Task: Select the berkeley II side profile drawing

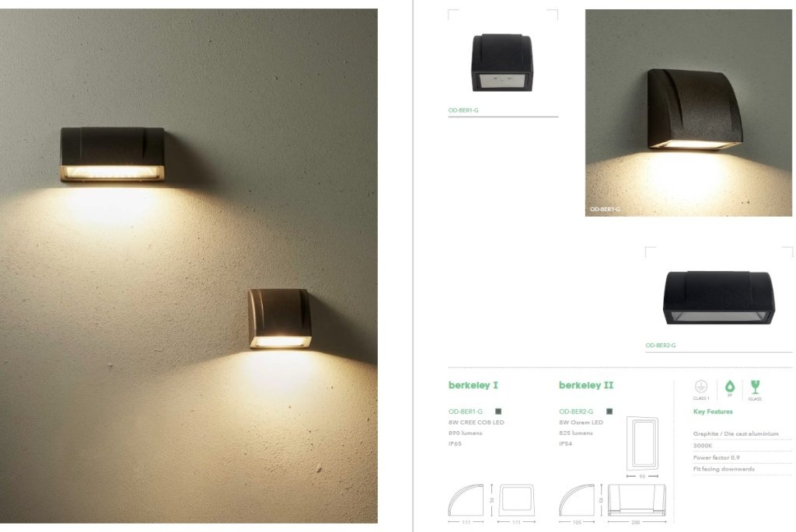Action: 577,500
